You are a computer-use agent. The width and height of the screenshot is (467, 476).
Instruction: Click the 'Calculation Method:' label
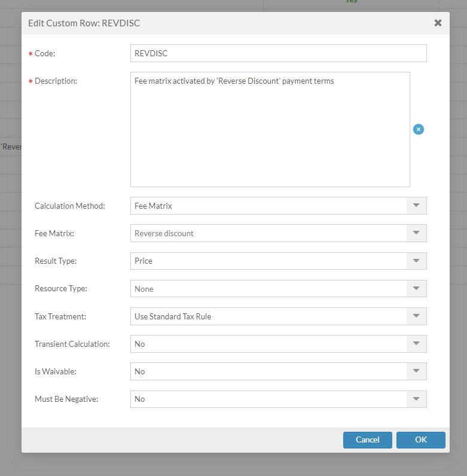coord(70,206)
